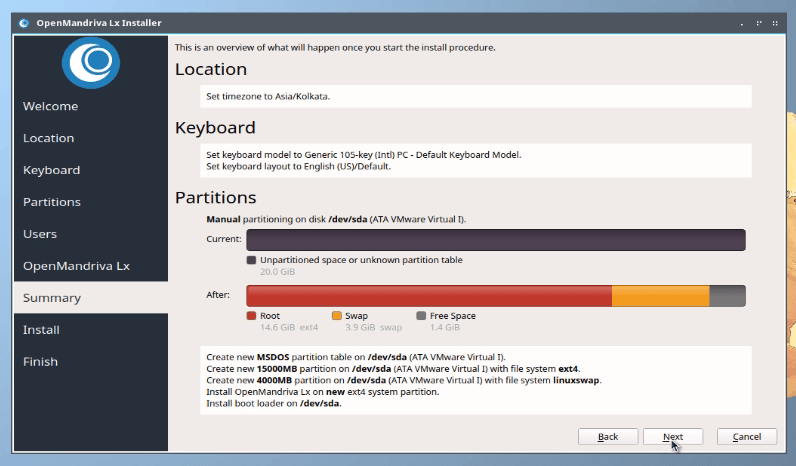Click 'Manual partitioning on disk /dev/sda' line

[336, 219]
